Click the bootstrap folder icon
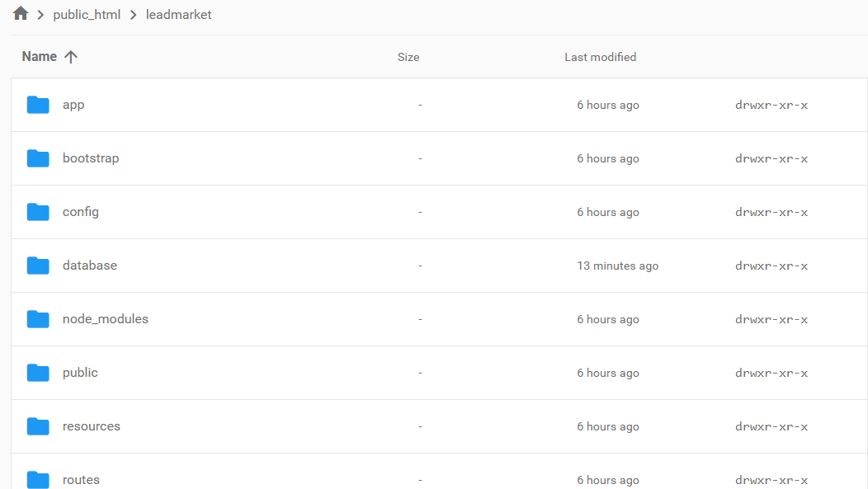The image size is (868, 489). (x=38, y=158)
